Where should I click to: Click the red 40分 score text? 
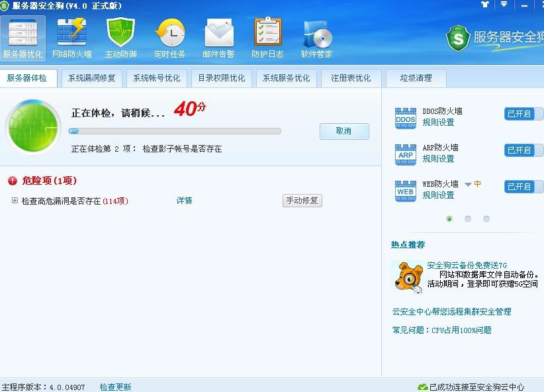tap(190, 109)
